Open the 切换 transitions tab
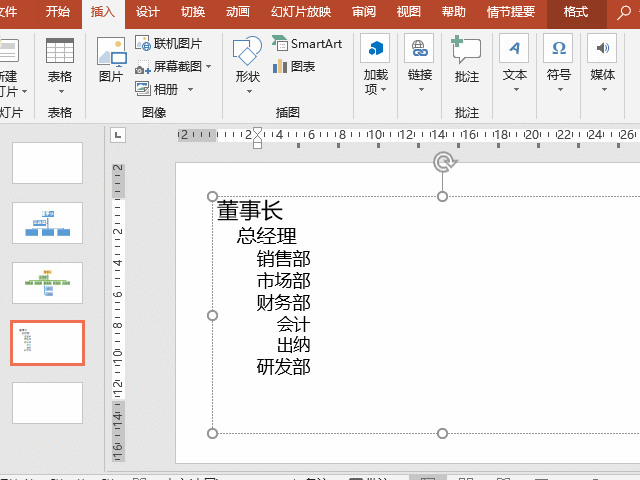This screenshot has height=480, width=640. tap(193, 11)
